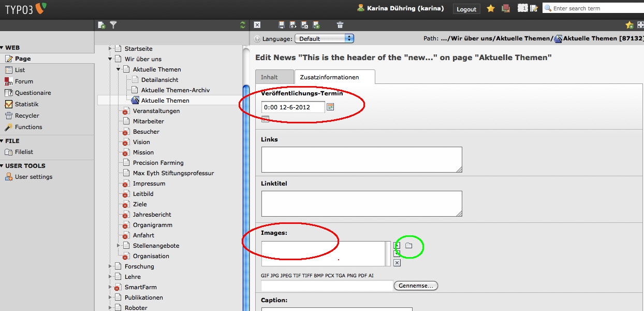Collapse the Wir über uns node
644x311 pixels.
point(110,59)
